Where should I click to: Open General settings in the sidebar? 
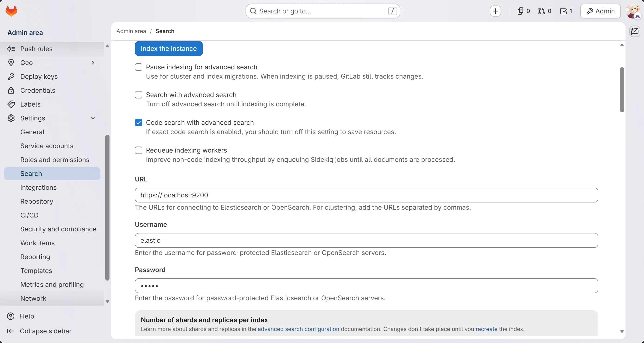52,132
